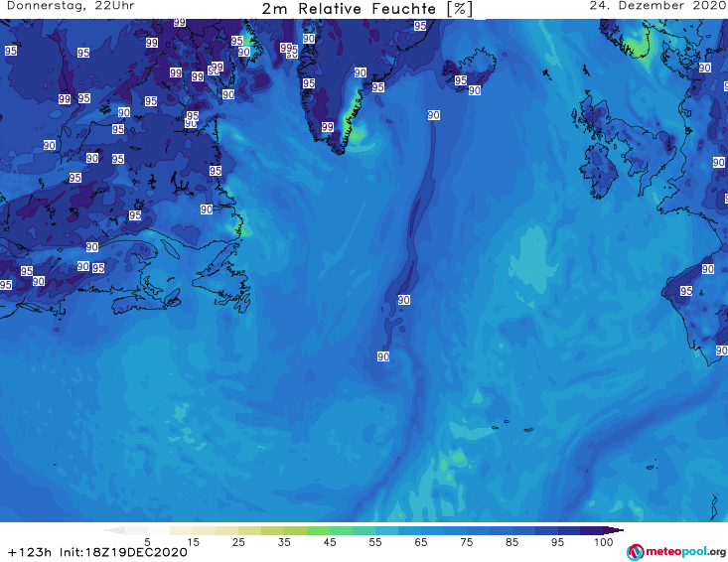Click the color scale value "45"
The width and height of the screenshot is (728, 562).
coord(329,541)
